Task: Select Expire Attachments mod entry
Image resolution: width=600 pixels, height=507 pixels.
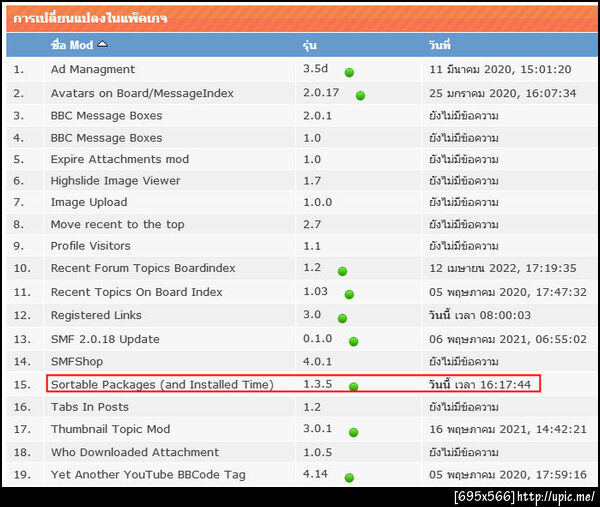Action: click(x=120, y=159)
